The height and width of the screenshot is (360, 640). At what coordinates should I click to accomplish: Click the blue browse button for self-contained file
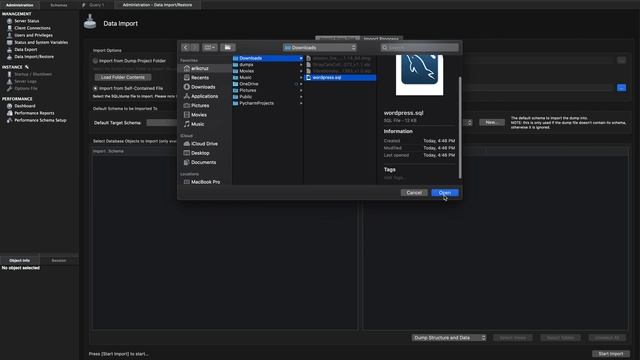click(x=621, y=88)
